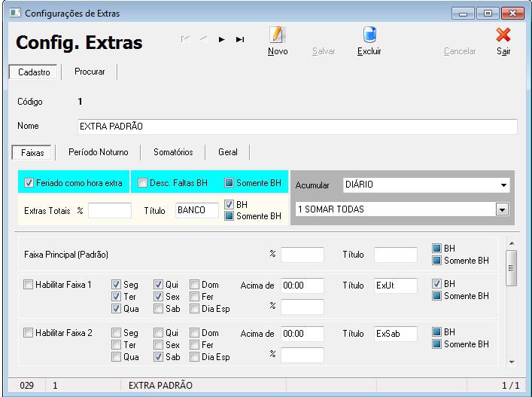Click the Excluir trash icon
The height and width of the screenshot is (397, 532).
[369, 35]
